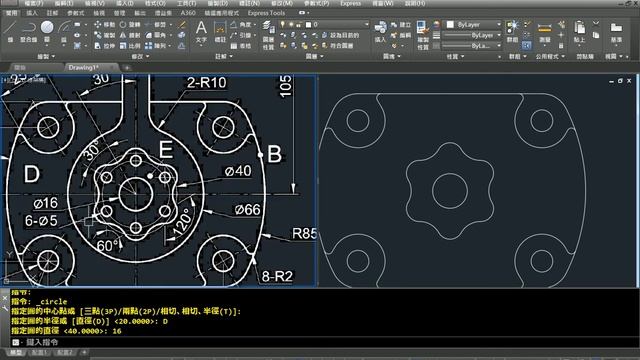
Task: Expand the Properties (性質) panel
Action: (455, 56)
